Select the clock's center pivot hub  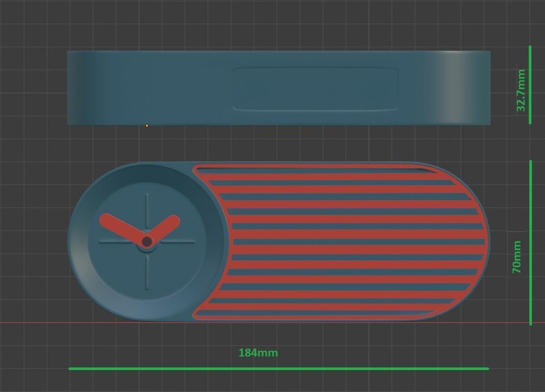coord(147,241)
